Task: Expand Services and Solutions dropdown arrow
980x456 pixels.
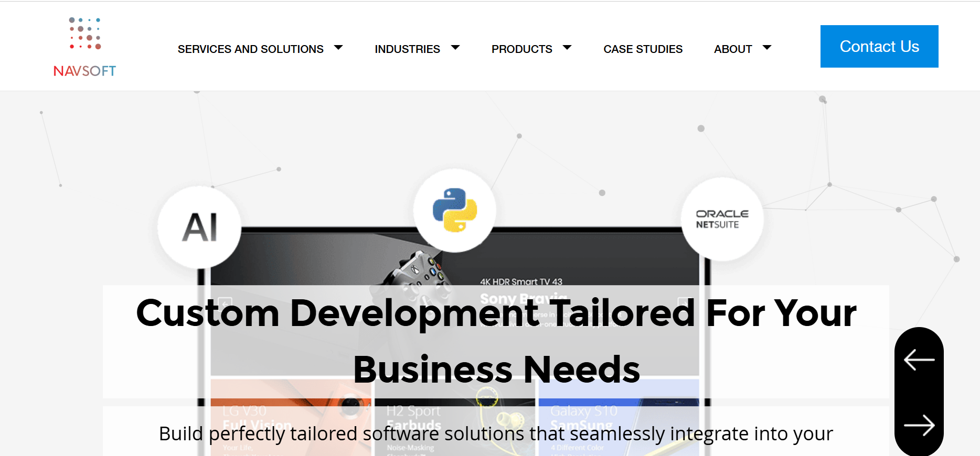Action: [x=338, y=48]
